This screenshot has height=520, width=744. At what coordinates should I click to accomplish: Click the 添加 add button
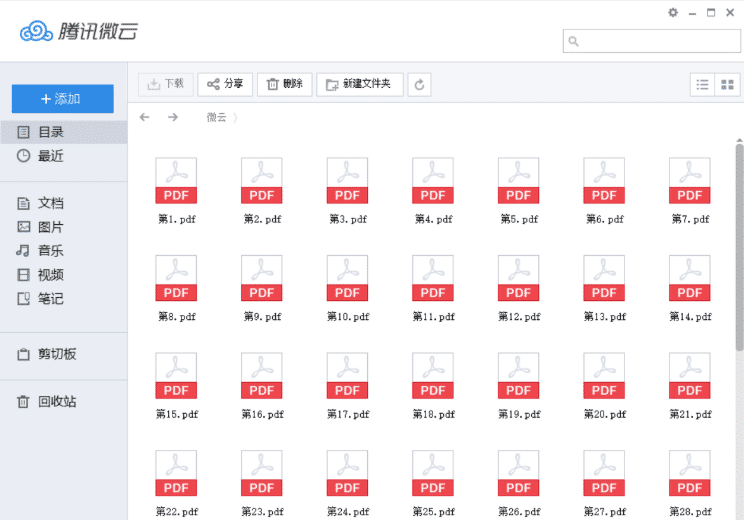(63, 99)
